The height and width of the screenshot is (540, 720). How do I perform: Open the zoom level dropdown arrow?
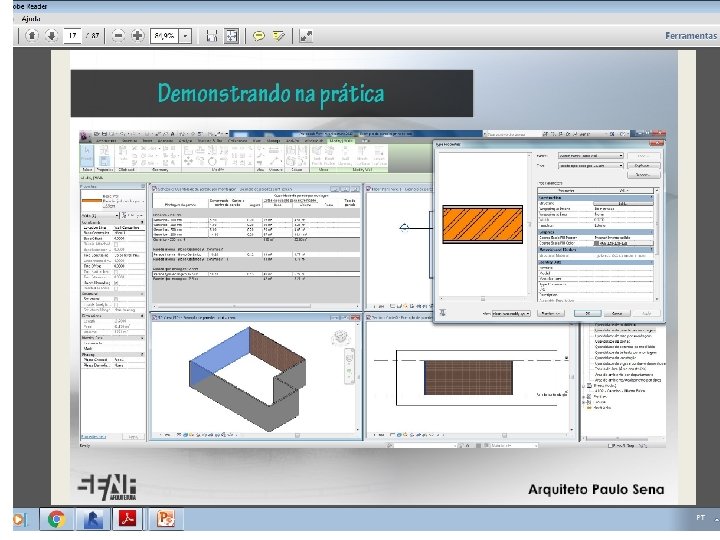click(185, 35)
